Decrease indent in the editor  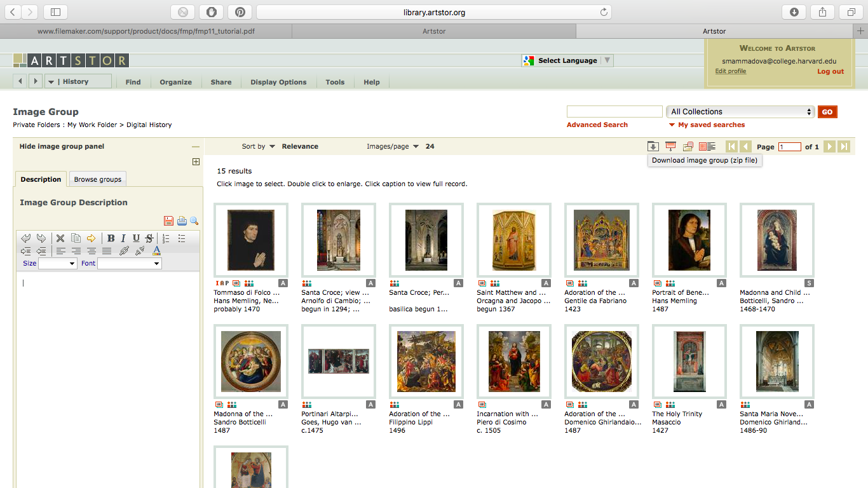[41, 251]
